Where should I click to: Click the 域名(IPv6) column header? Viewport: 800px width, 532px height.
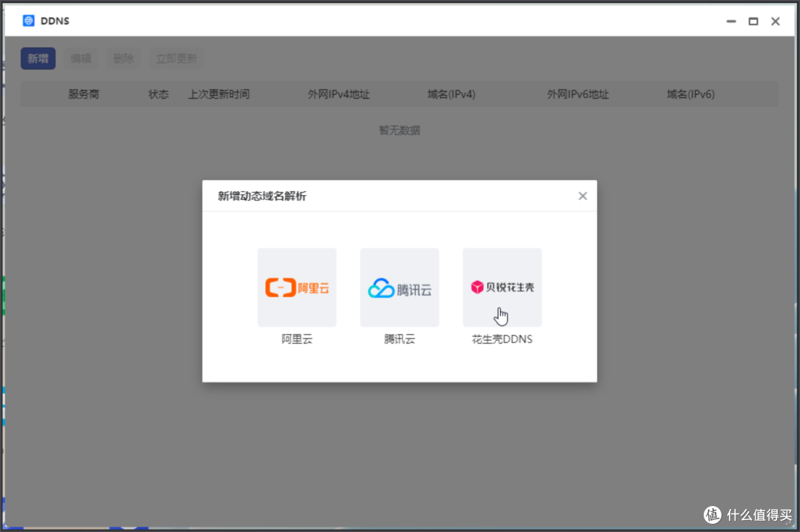[690, 94]
